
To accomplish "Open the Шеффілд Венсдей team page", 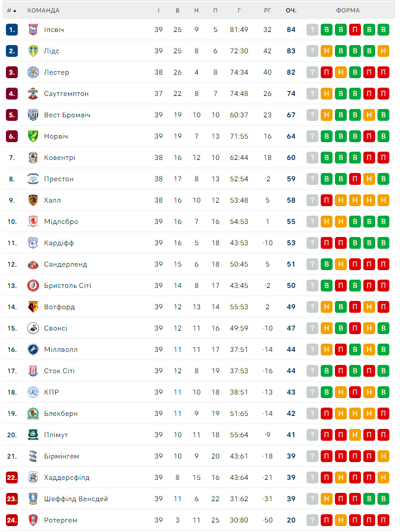I will point(76,499).
